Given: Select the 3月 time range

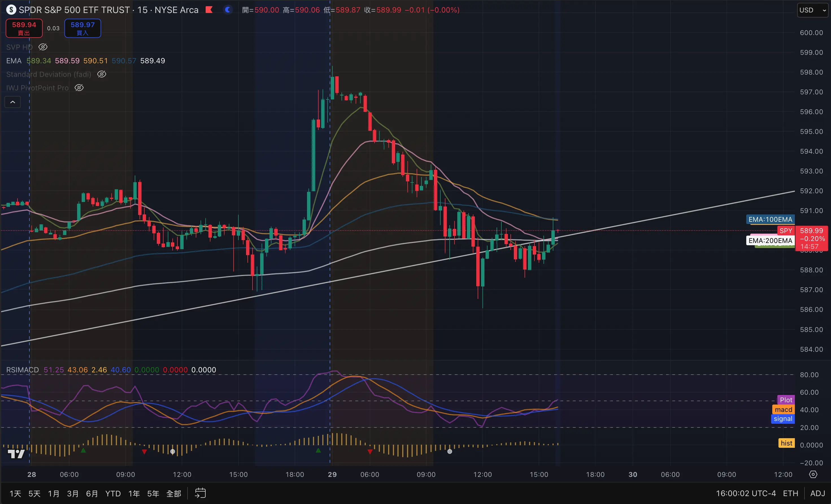Looking at the screenshot, I should pyautogui.click(x=73, y=494).
